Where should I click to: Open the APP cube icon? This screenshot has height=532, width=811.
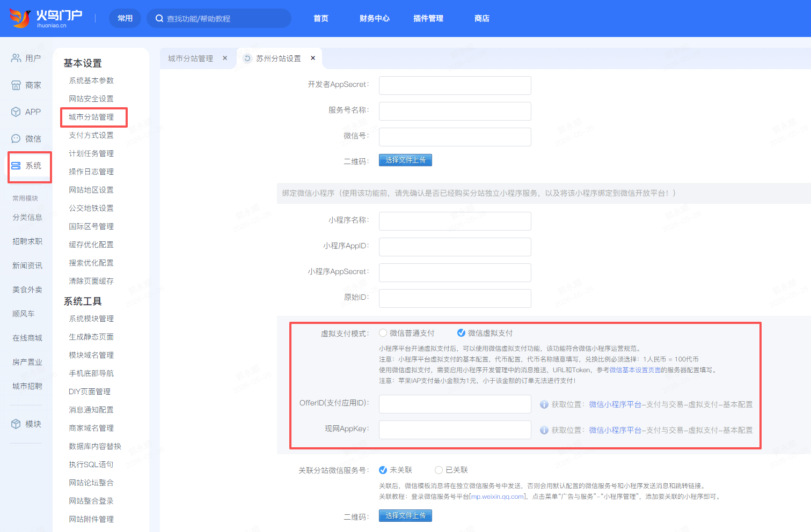pyautogui.click(x=16, y=112)
